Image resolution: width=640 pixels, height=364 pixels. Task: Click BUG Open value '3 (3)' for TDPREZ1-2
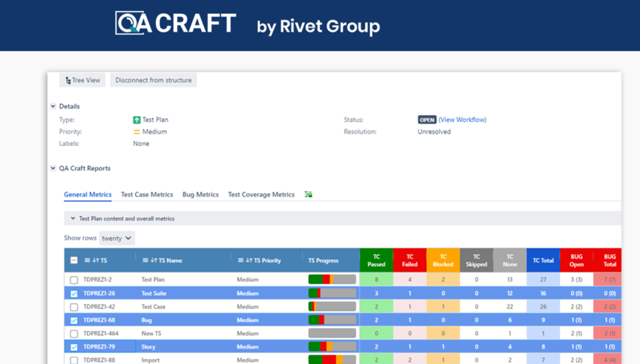(576, 280)
